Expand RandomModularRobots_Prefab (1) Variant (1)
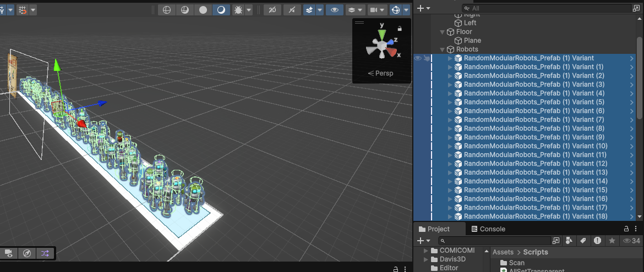This screenshot has height=272, width=644. 450,67
